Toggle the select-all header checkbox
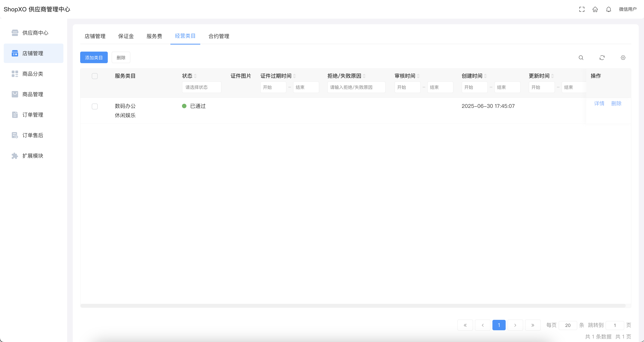Viewport: 644px width, 342px height. click(95, 76)
